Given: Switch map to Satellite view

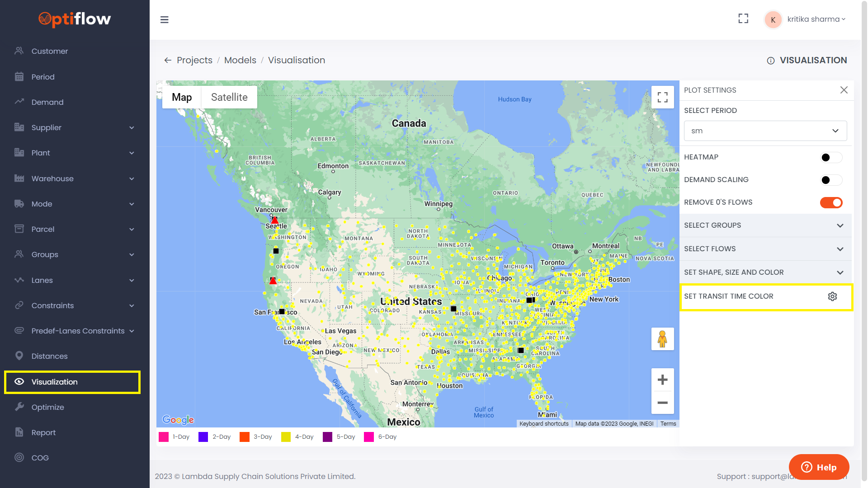Looking at the screenshot, I should (229, 97).
